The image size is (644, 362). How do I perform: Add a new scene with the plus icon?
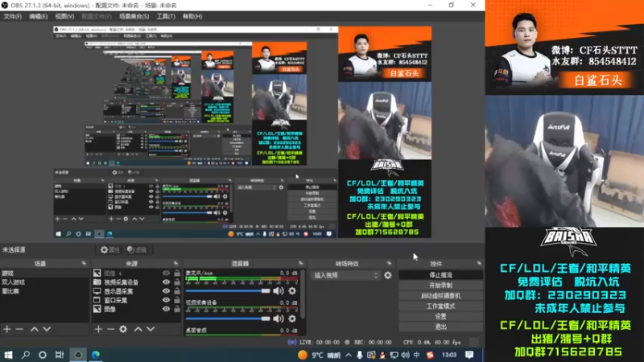[x=7, y=329]
